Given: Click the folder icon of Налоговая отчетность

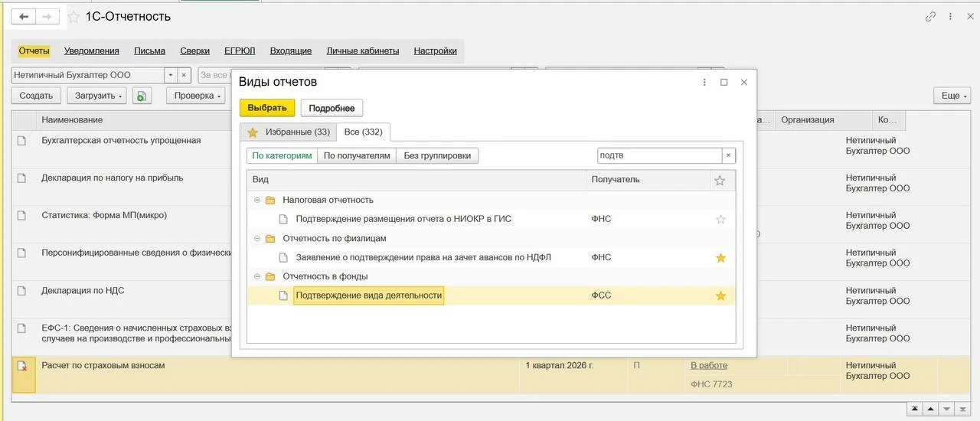Looking at the screenshot, I should click(269, 201).
